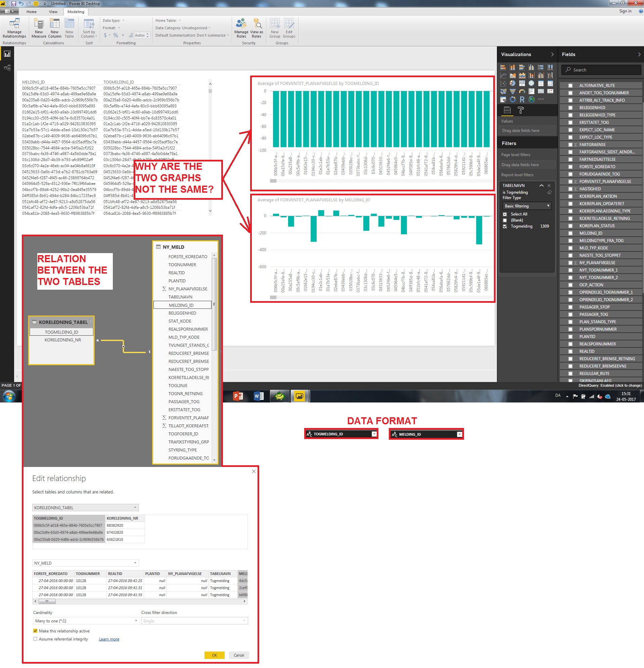This screenshot has width=644, height=668.
Task: Check the MELDING_ID field checkbox
Action: tap(570, 233)
